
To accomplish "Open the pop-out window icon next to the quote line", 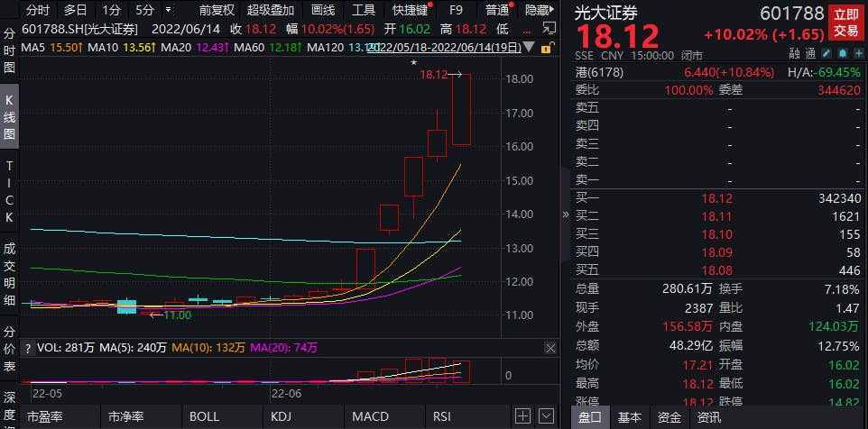I will coord(549,29).
